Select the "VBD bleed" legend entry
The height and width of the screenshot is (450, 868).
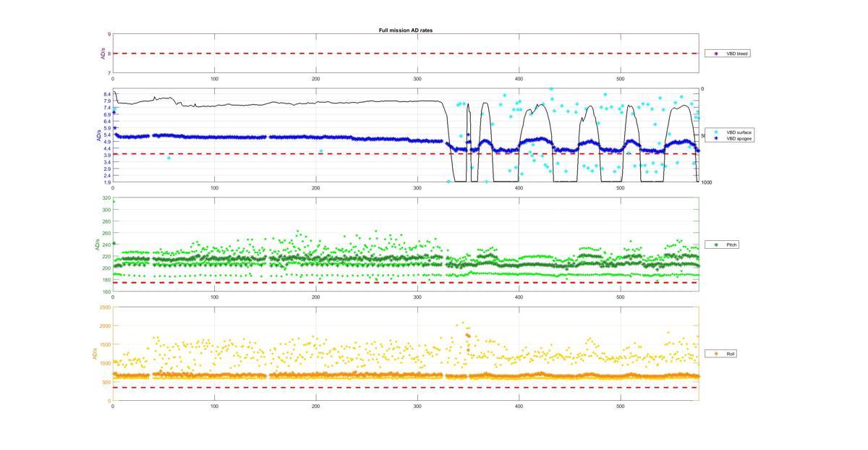727,54
